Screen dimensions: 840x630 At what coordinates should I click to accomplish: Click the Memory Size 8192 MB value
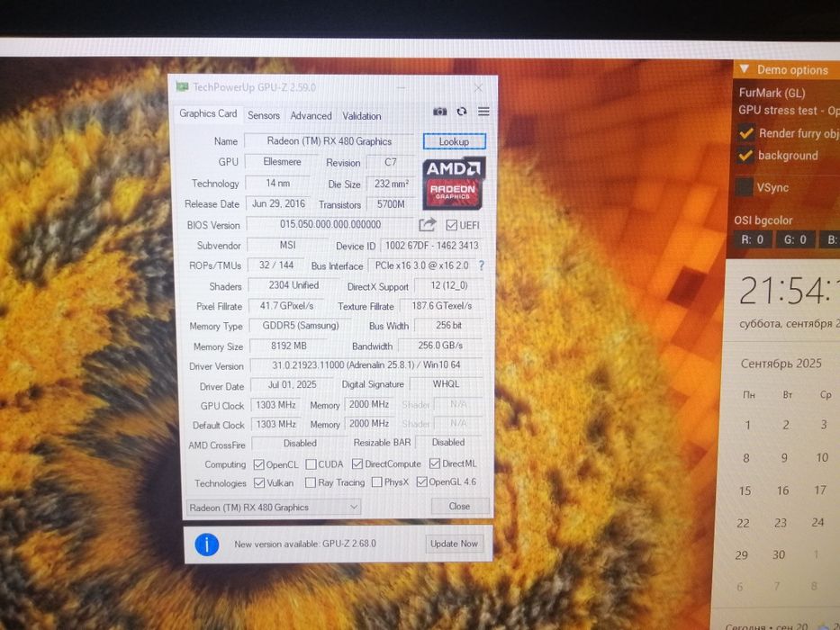[288, 346]
